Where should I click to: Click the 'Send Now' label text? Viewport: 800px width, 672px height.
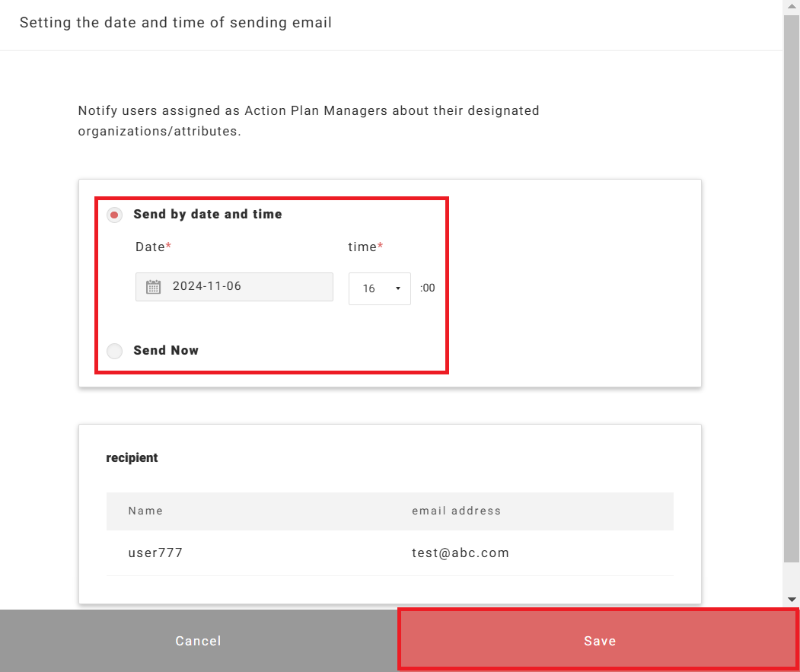[x=166, y=351]
